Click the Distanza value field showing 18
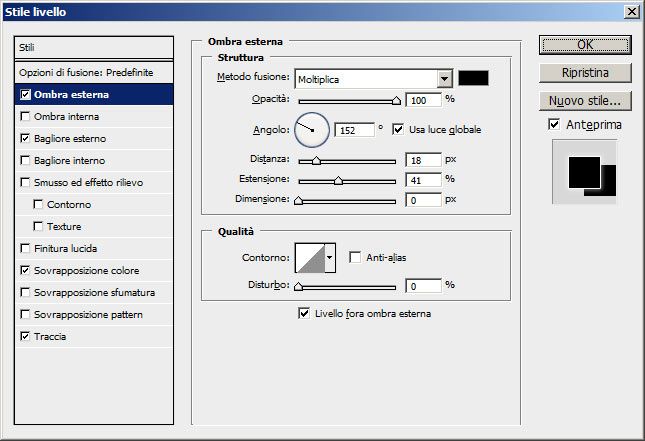The image size is (645, 441). [423, 160]
